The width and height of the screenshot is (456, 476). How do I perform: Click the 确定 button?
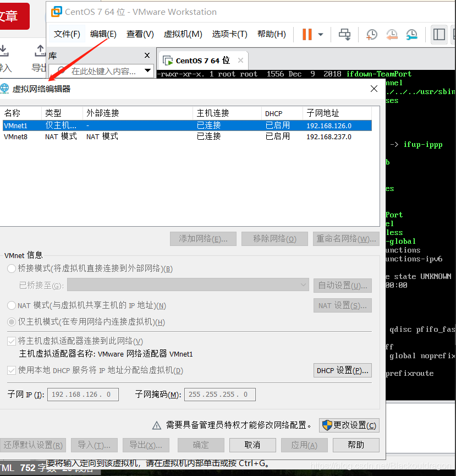pos(201,445)
